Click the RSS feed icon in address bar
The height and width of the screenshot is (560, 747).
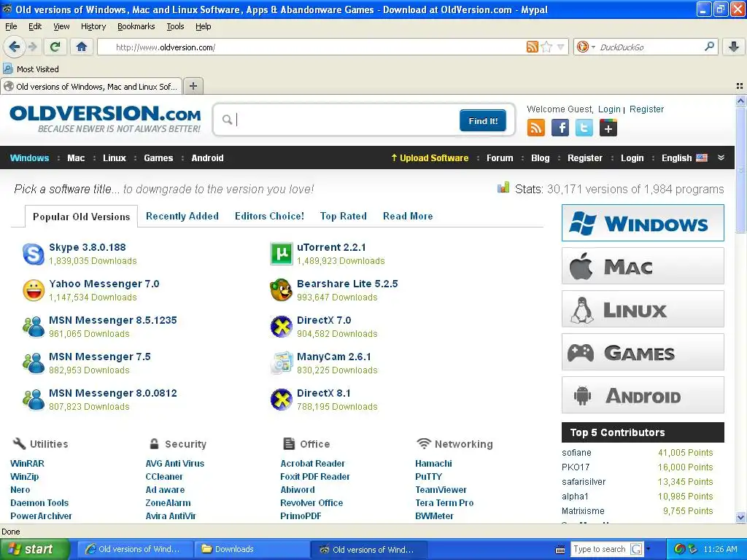point(532,47)
